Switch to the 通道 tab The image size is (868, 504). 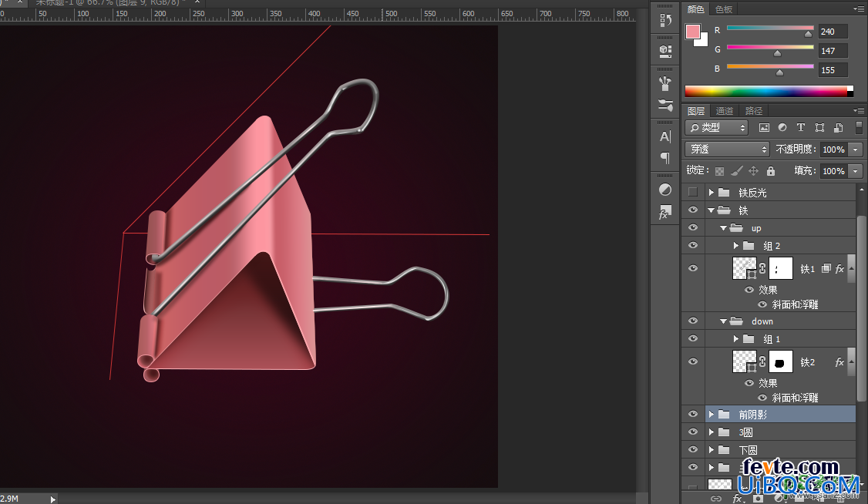[724, 111]
